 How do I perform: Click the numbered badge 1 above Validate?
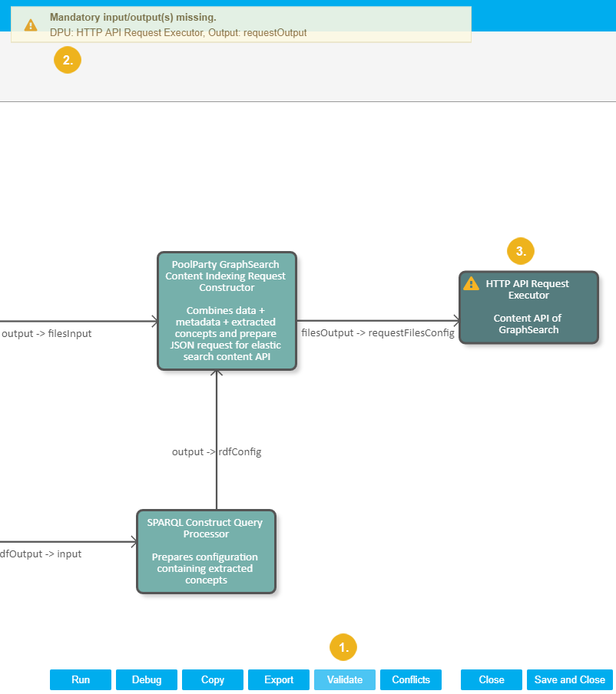[x=343, y=647]
